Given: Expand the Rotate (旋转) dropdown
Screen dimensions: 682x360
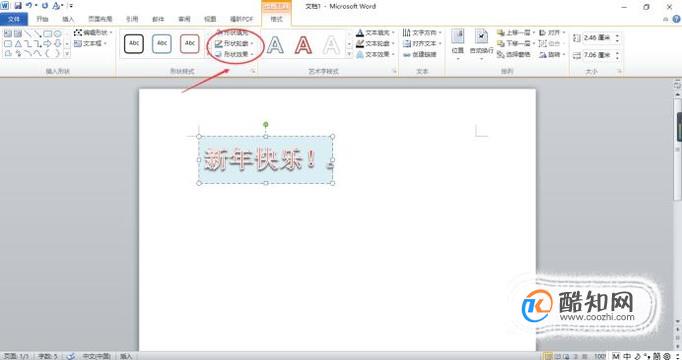Looking at the screenshot, I should (552, 55).
